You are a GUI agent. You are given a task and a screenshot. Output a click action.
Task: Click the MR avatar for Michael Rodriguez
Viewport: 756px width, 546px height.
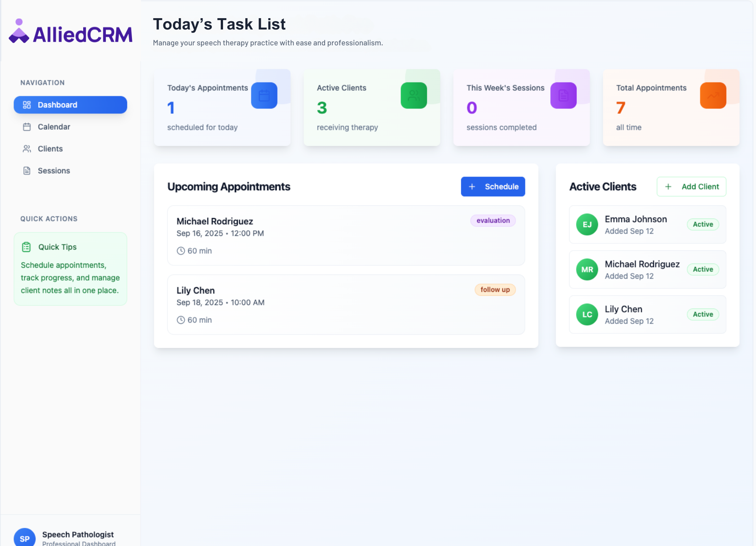coord(587,270)
